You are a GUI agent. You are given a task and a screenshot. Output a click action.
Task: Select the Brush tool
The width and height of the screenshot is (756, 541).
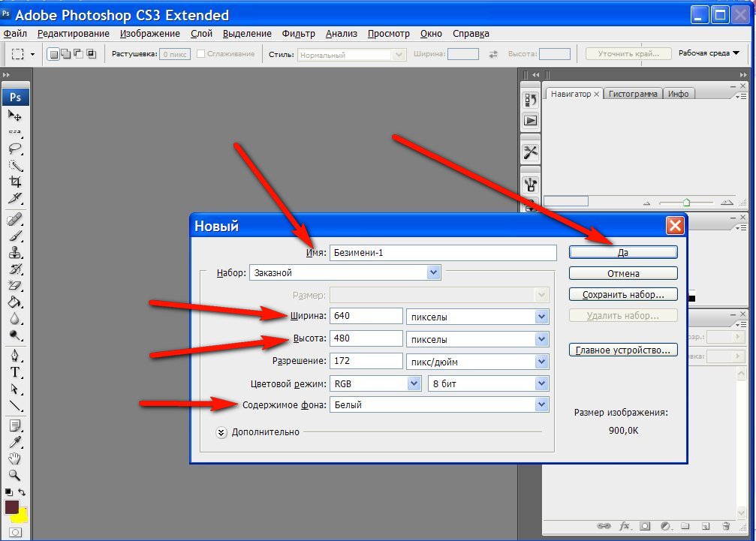[15, 236]
